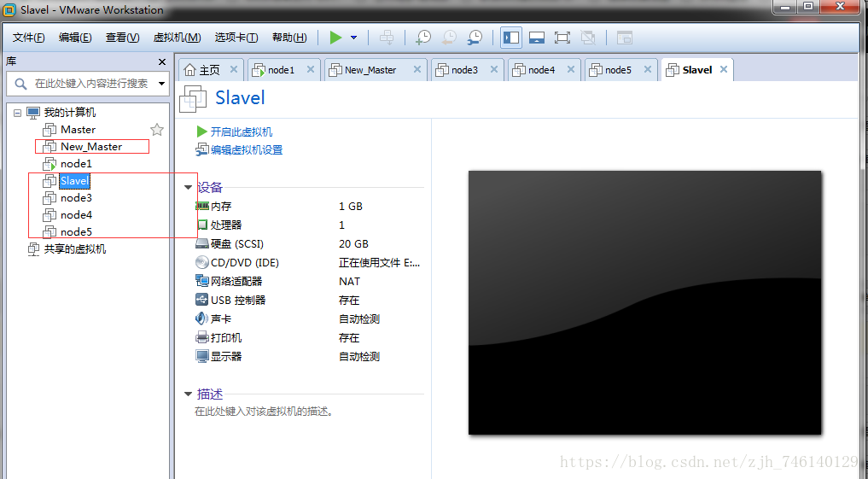Click the 网络适配器 network adapter row
Viewport: 868px width, 479px height.
click(309, 282)
